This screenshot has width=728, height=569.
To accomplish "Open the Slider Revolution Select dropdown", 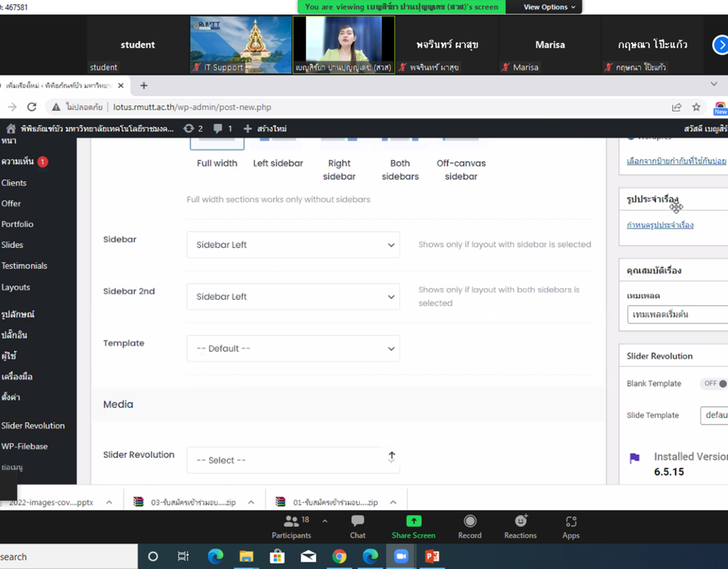I will point(293,460).
